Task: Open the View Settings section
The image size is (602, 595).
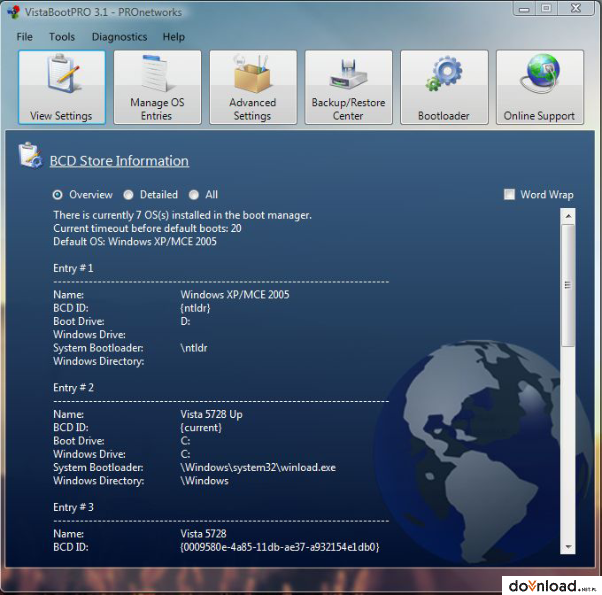Action: tap(61, 87)
